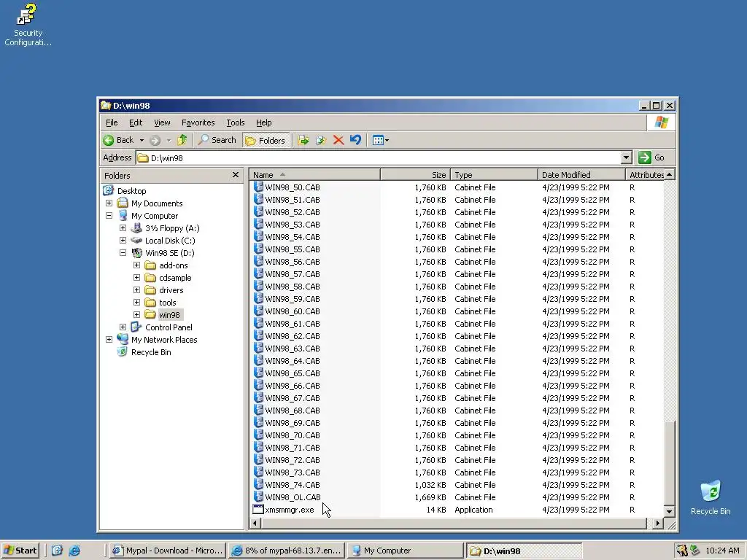Expand the tools folder node
The height and width of the screenshot is (560, 747).
click(x=136, y=303)
